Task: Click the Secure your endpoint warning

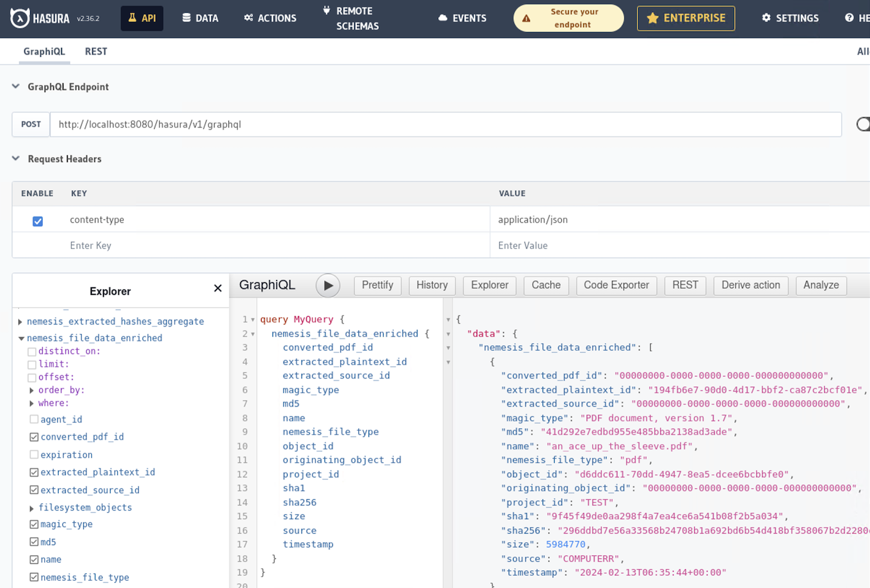Action: 569,18
